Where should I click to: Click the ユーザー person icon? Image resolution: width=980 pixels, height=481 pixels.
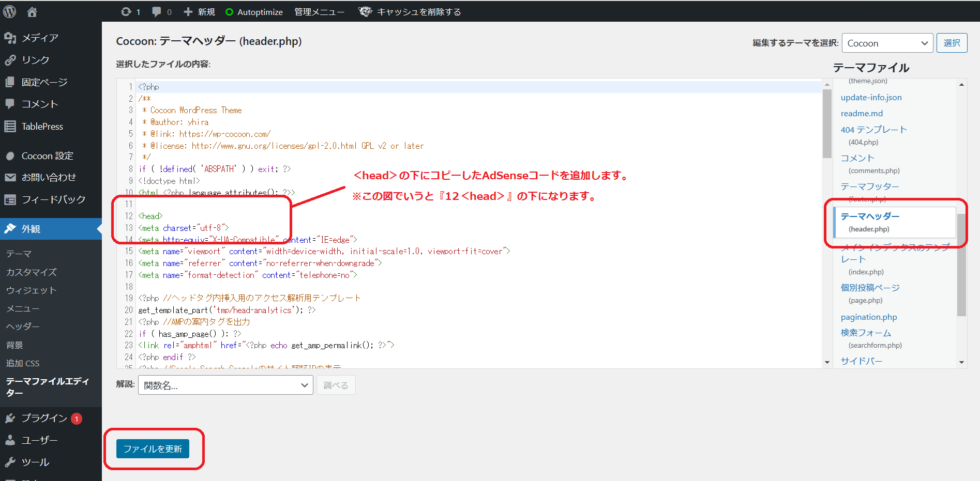click(10, 440)
